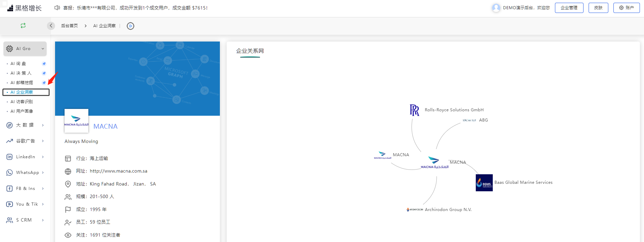Click the circular play icon beside breadcrumb
This screenshot has width=644, height=242.
(130, 26)
